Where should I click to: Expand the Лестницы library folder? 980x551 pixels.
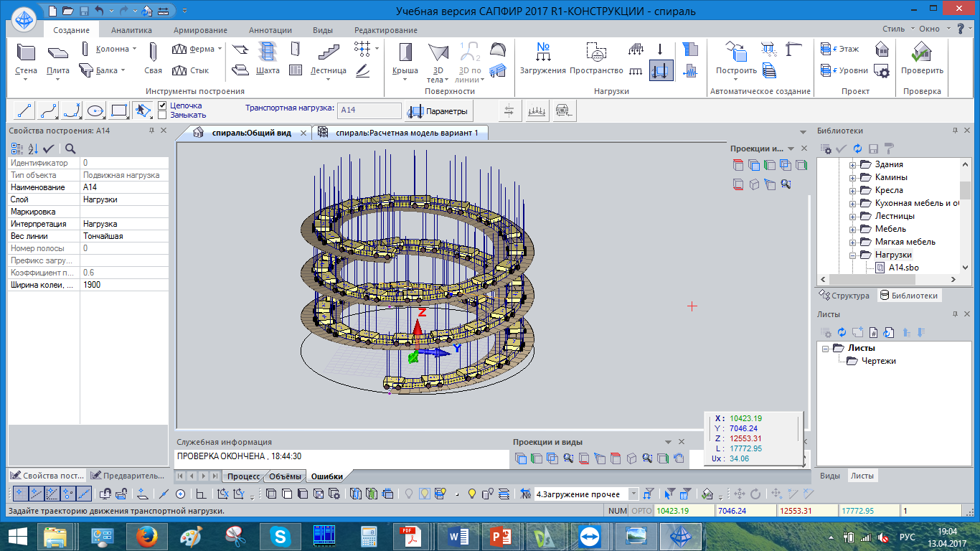pyautogui.click(x=853, y=216)
